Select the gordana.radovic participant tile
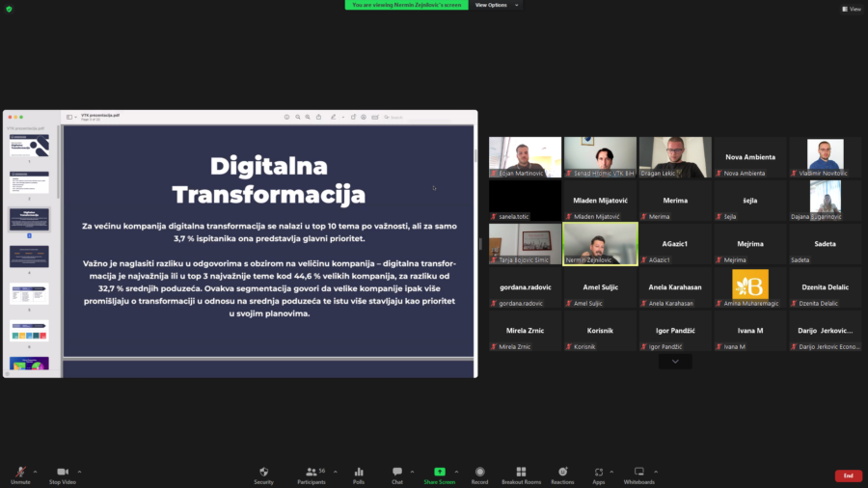The height and width of the screenshot is (488, 868). 525,287
